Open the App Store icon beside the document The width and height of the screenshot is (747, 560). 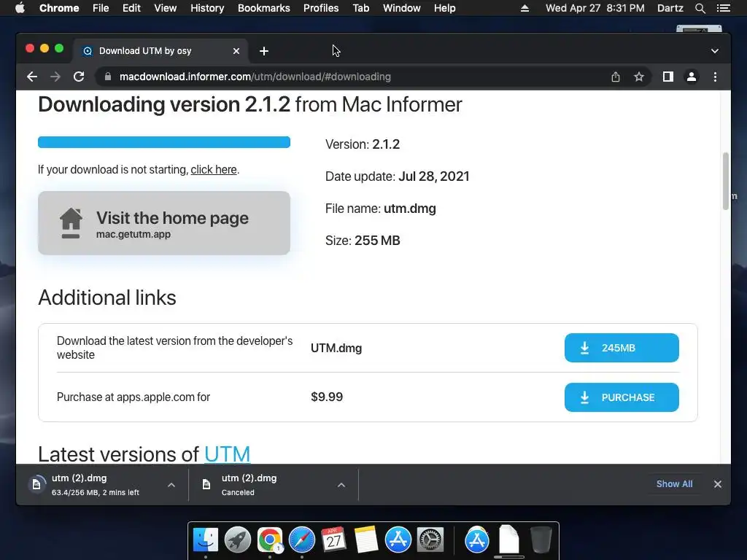coord(477,540)
